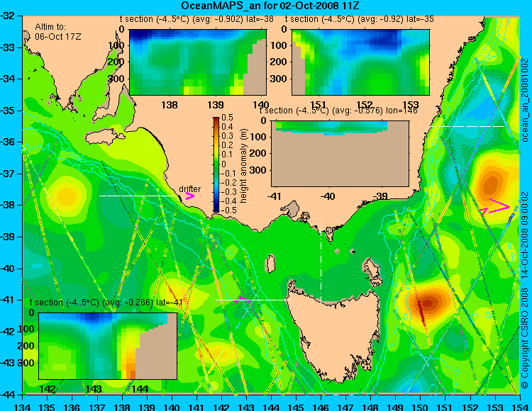The width and height of the screenshot is (532, 411).
Task: Click the 150 main longitude axis label
Action: click(x=421, y=407)
